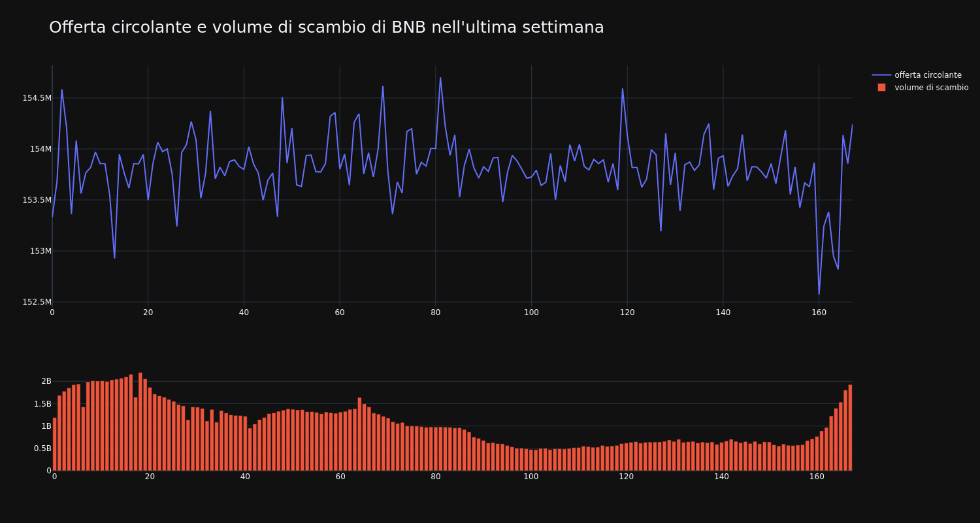Click the line's highest peak near x=81

440,78
